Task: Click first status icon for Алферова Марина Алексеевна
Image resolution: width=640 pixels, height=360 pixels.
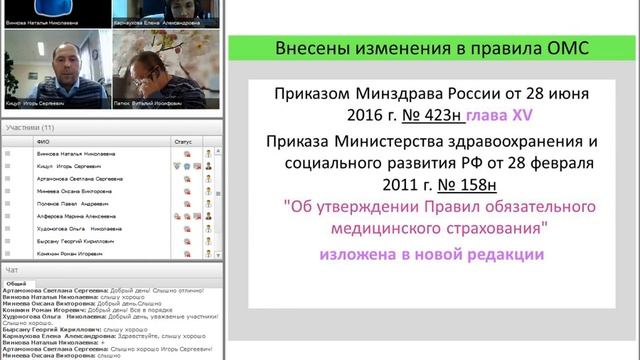Action: [177, 216]
